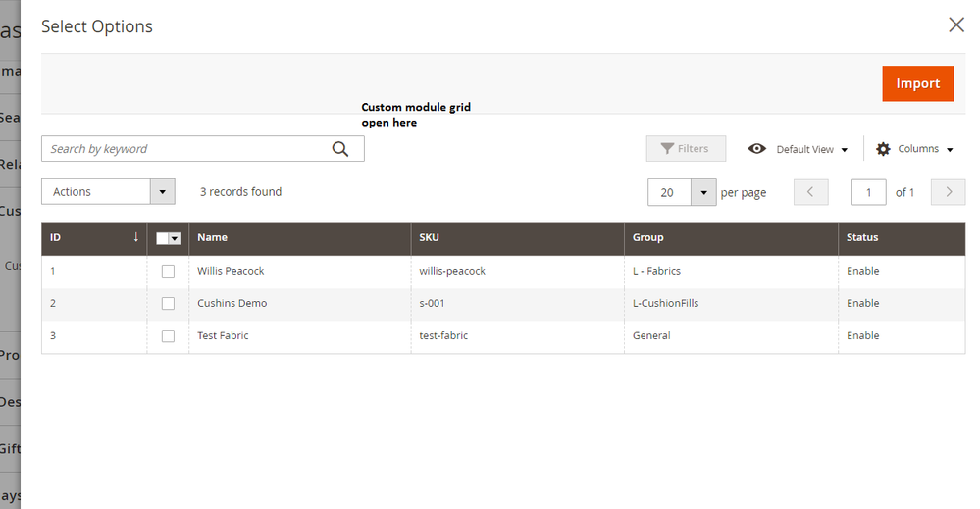Sort by the Name column header

(x=213, y=237)
